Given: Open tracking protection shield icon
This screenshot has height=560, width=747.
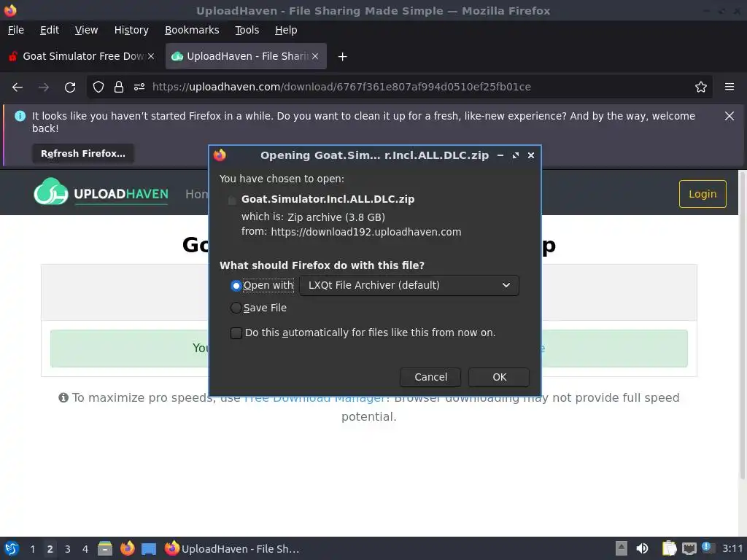Looking at the screenshot, I should [98, 87].
